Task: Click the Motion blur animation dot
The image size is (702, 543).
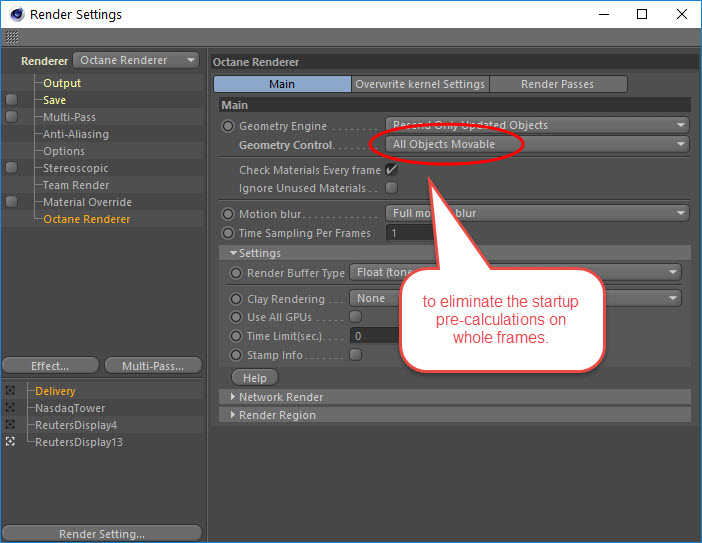Action: (228, 214)
